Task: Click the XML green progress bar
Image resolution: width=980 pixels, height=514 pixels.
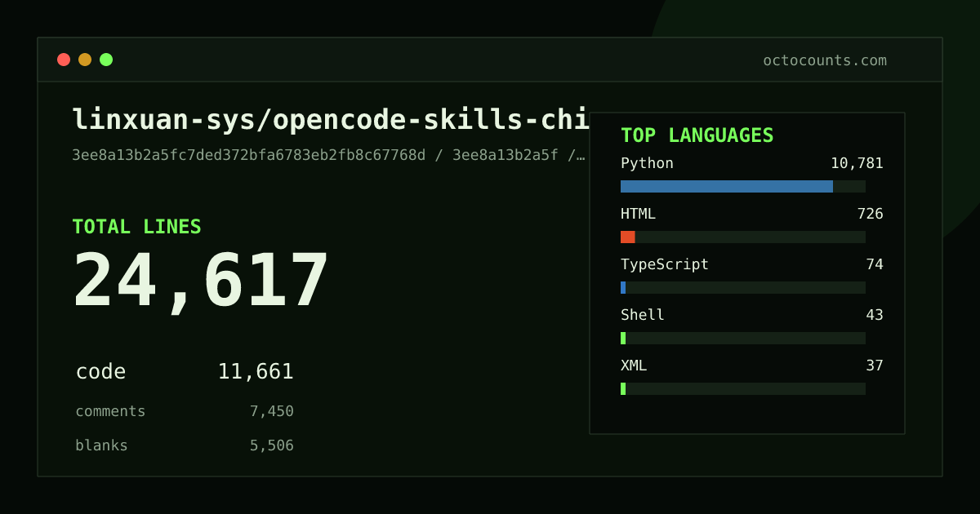Action: point(623,388)
